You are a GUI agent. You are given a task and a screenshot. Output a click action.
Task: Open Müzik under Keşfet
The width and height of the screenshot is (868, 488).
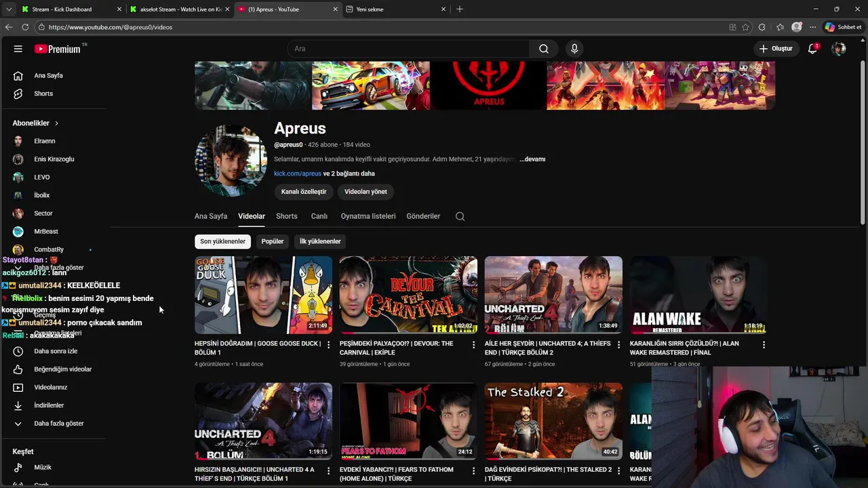tap(43, 467)
